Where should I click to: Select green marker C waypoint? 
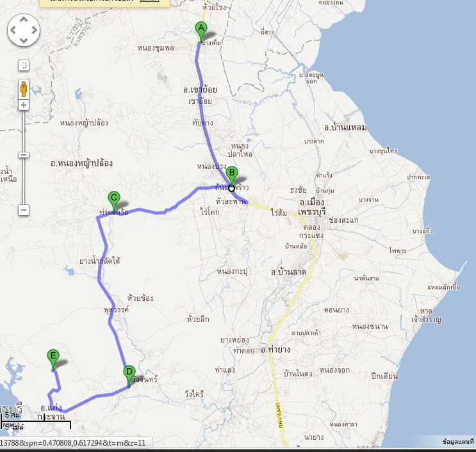pos(113,198)
